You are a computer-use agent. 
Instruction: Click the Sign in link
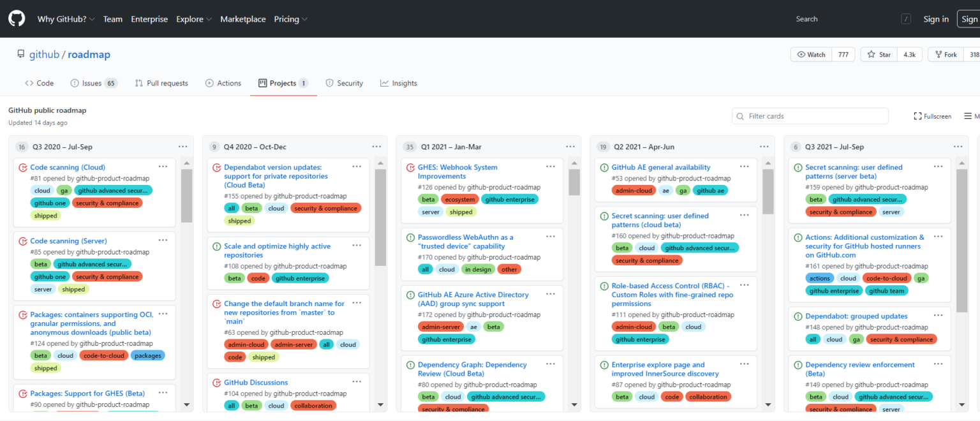936,18
